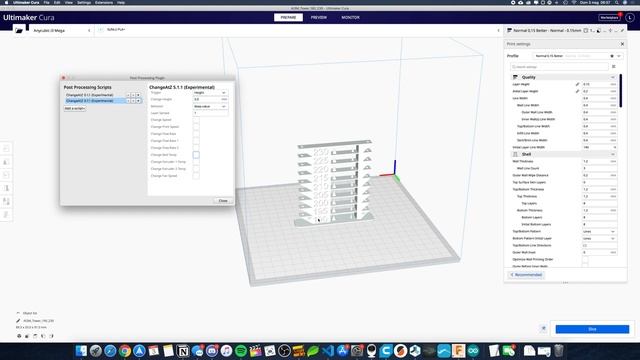Open the Extensions menu
The image size is (640, 360).
pos(104,2)
